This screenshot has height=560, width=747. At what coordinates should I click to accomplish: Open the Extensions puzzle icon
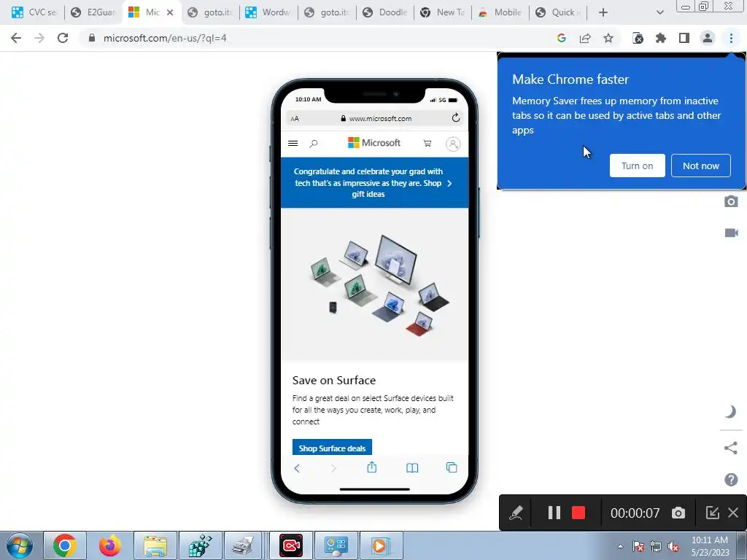coord(661,38)
